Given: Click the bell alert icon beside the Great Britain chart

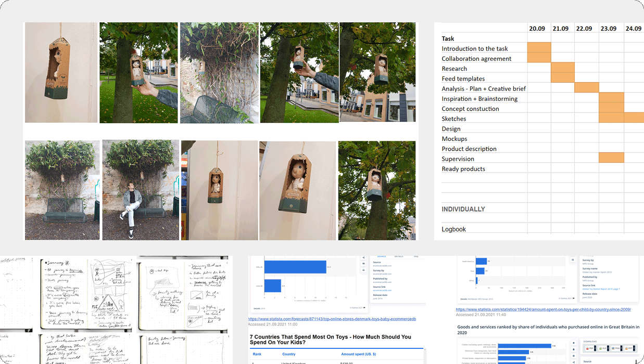Looking at the screenshot, I should click(574, 349).
